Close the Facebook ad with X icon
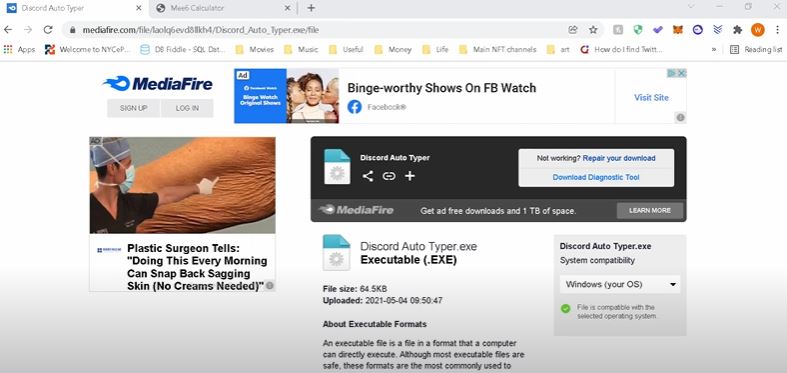This screenshot has height=373, width=787. (x=682, y=73)
